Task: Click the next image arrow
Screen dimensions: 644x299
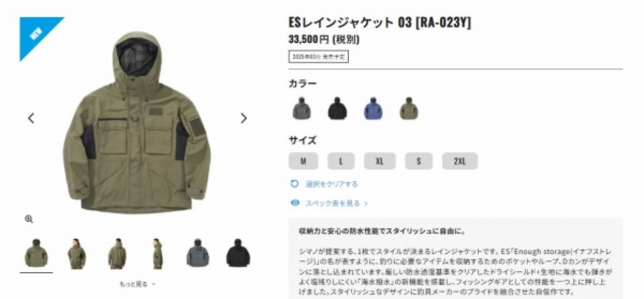Action: [244, 118]
